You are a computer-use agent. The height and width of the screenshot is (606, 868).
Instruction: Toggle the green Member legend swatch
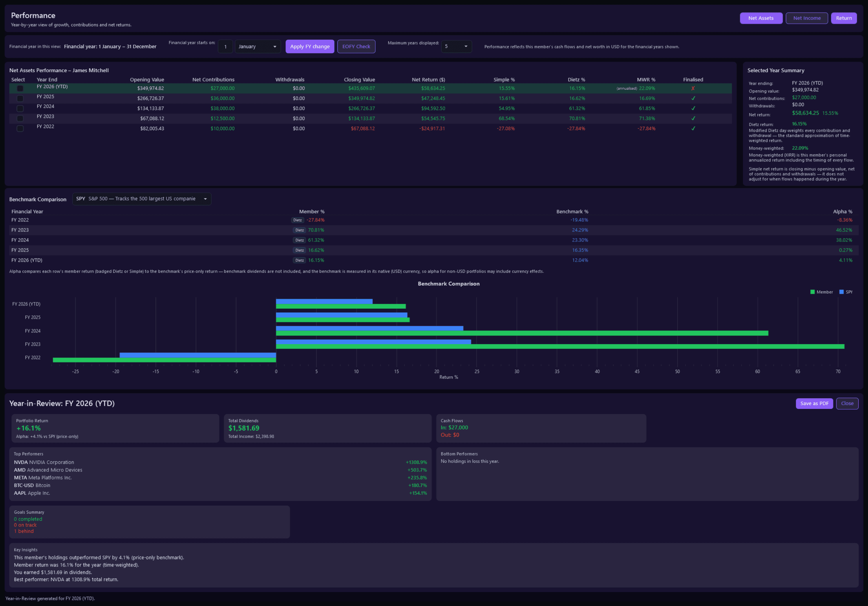[x=812, y=292]
